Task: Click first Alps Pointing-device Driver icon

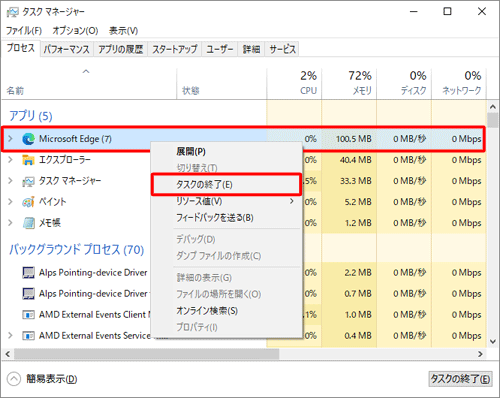Action: [x=28, y=273]
